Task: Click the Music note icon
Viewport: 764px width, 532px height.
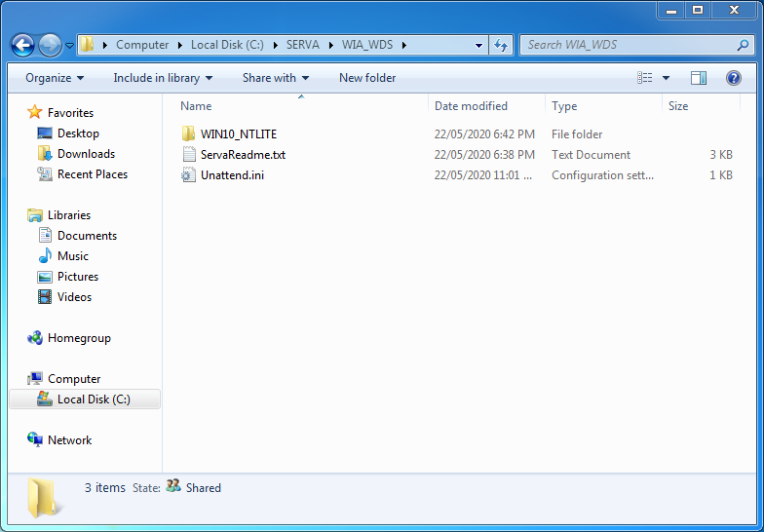Action: tap(45, 255)
